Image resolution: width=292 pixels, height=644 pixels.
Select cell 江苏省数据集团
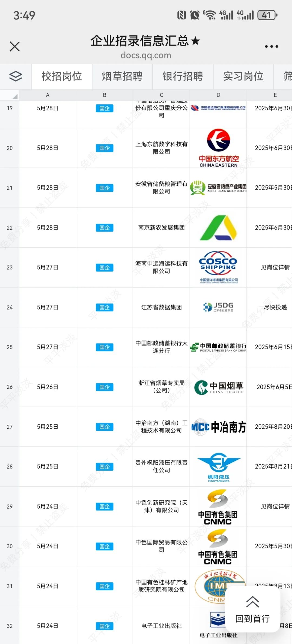coord(161,307)
